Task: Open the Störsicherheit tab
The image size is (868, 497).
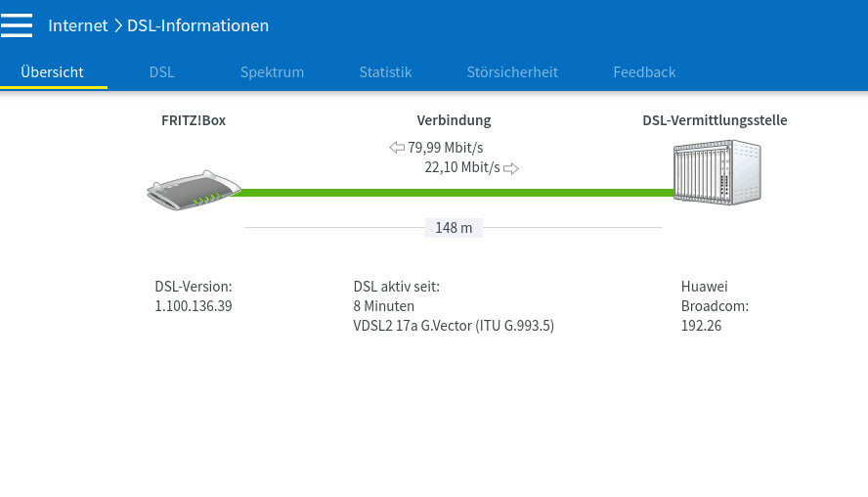Action: point(512,72)
